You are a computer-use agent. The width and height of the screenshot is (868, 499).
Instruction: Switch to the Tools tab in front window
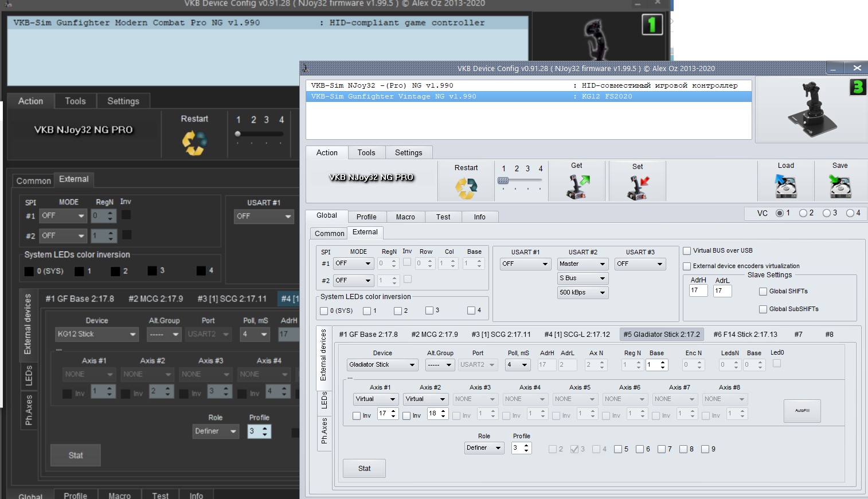pyautogui.click(x=366, y=153)
